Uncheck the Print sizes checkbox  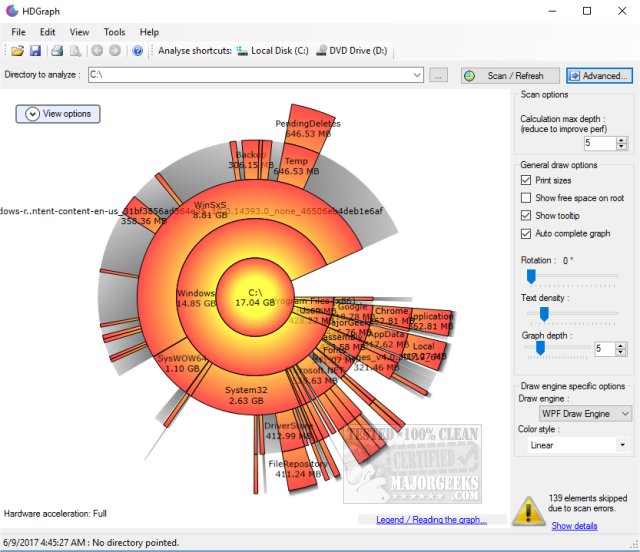(x=526, y=180)
